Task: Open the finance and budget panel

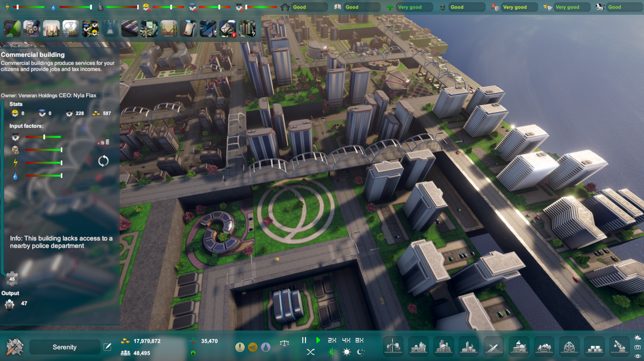Action: pyautogui.click(x=149, y=29)
